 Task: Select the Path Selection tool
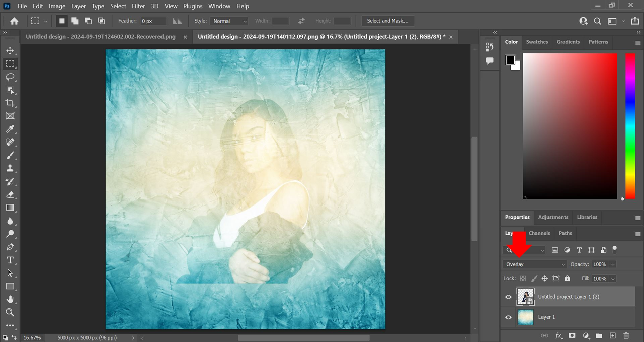click(x=10, y=273)
